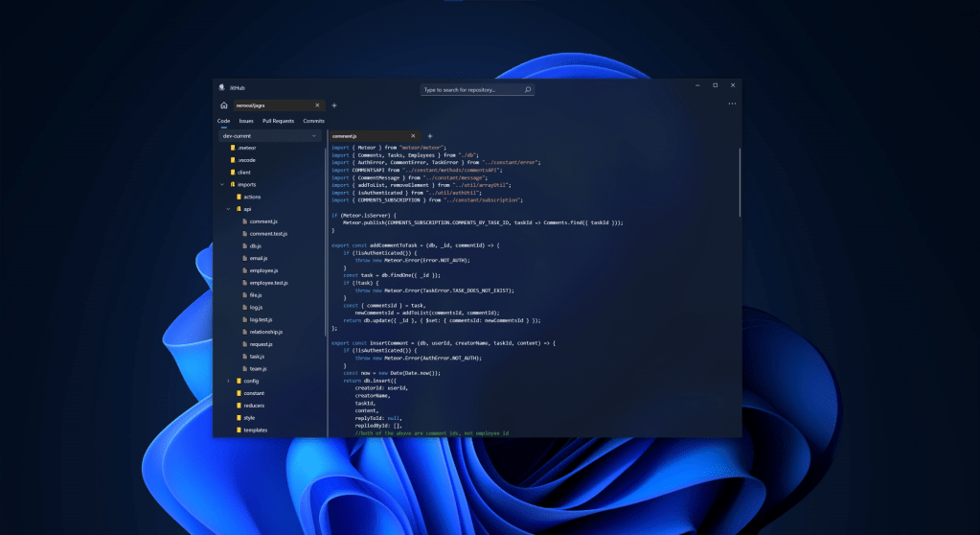
Task: Close the repository tab
Action: coord(317,105)
